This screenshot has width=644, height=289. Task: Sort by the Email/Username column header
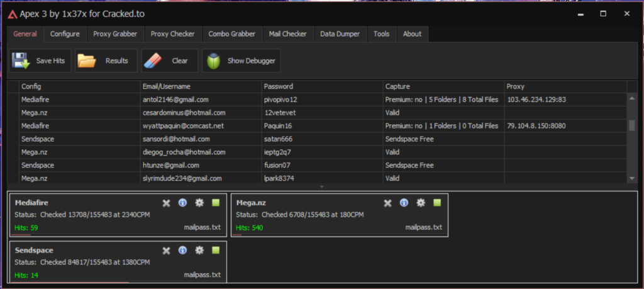pyautogui.click(x=201, y=87)
